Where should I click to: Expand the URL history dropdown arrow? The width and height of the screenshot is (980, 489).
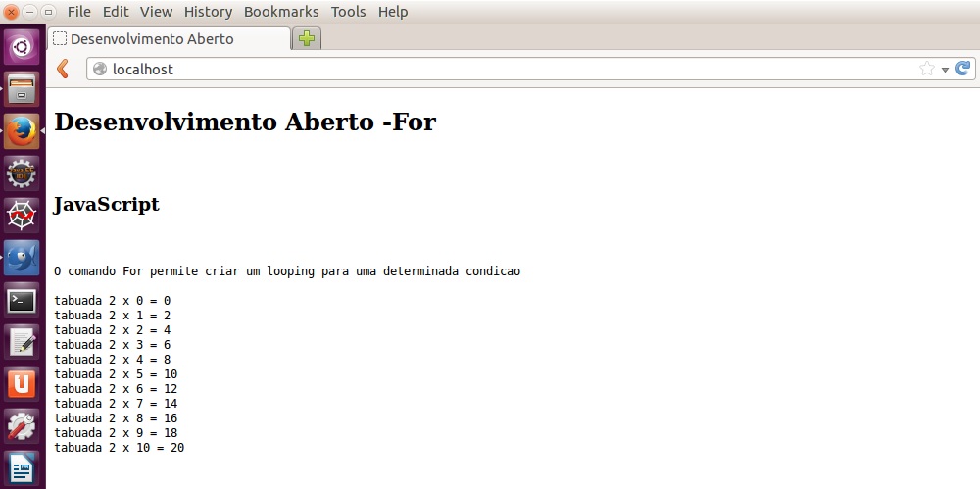(945, 70)
